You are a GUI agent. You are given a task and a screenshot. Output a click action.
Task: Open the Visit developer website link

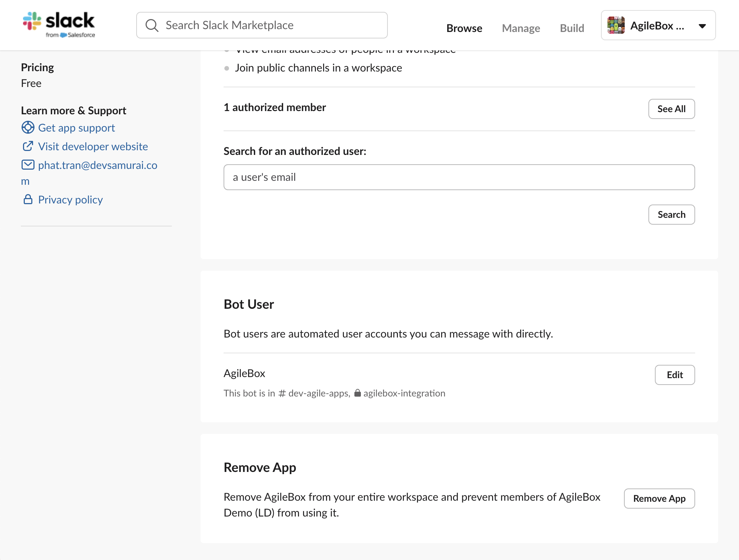93,146
